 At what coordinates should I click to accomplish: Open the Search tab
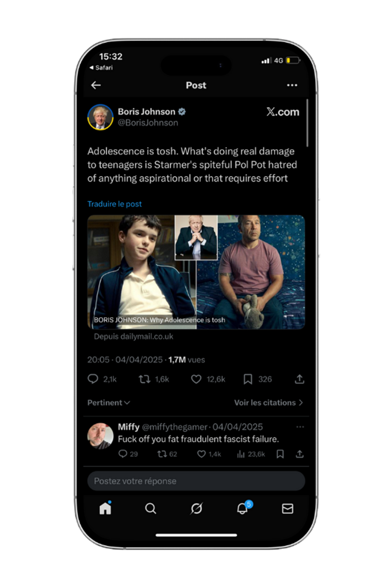(x=151, y=509)
